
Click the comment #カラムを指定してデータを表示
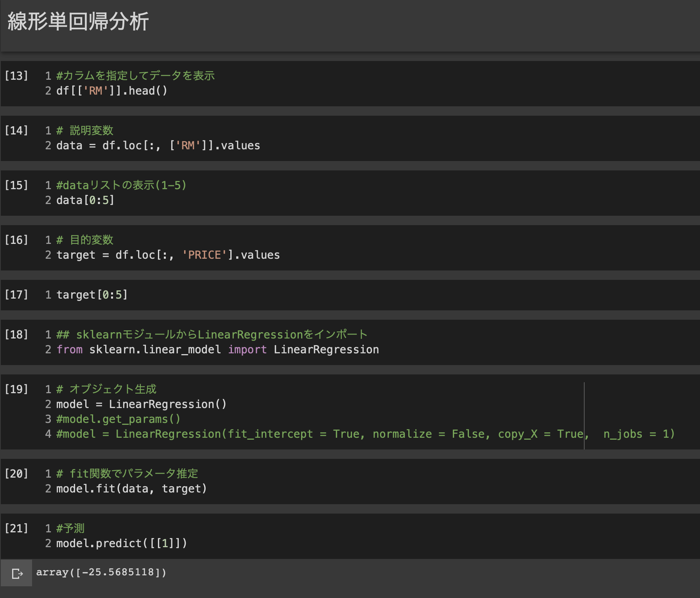[136, 75]
